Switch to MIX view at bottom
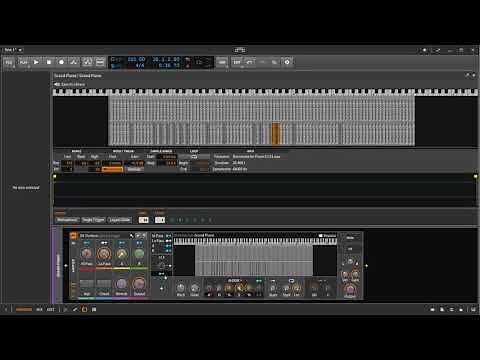480x360 pixels. (x=39, y=309)
